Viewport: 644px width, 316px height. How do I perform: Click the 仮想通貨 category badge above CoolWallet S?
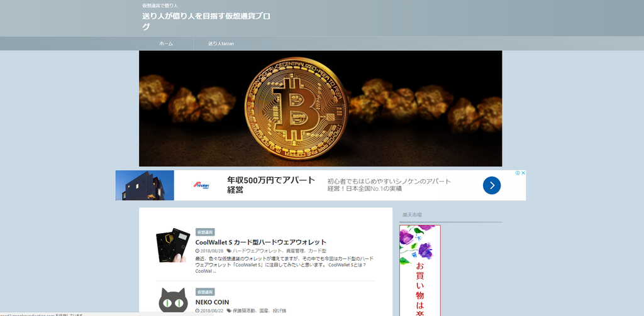click(205, 232)
